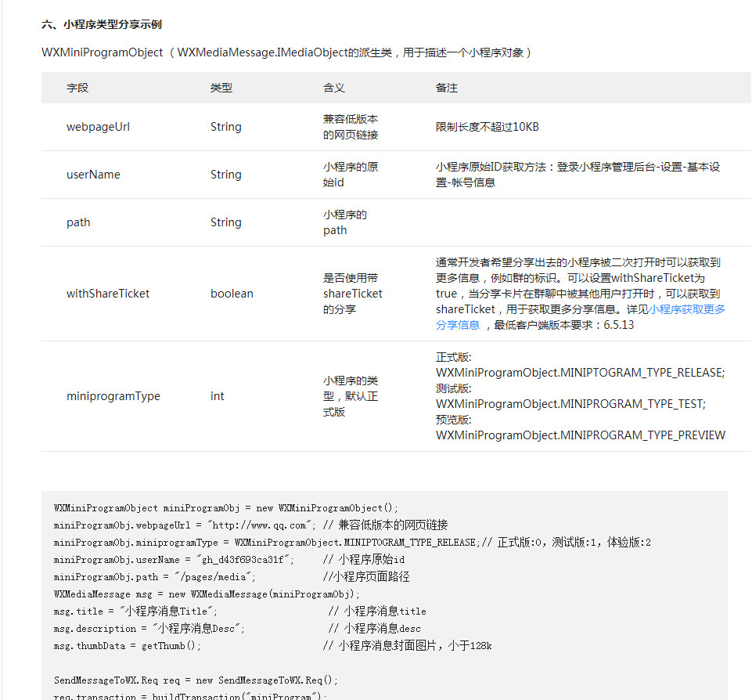Click the 预览版: label in the notes
This screenshot has width=752, height=700.
click(x=454, y=420)
